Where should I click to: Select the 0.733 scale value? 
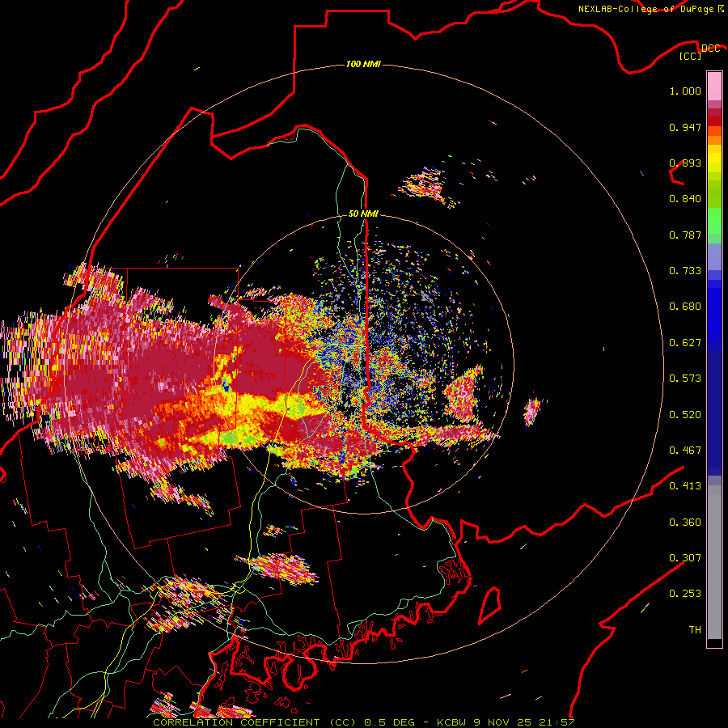[685, 271]
